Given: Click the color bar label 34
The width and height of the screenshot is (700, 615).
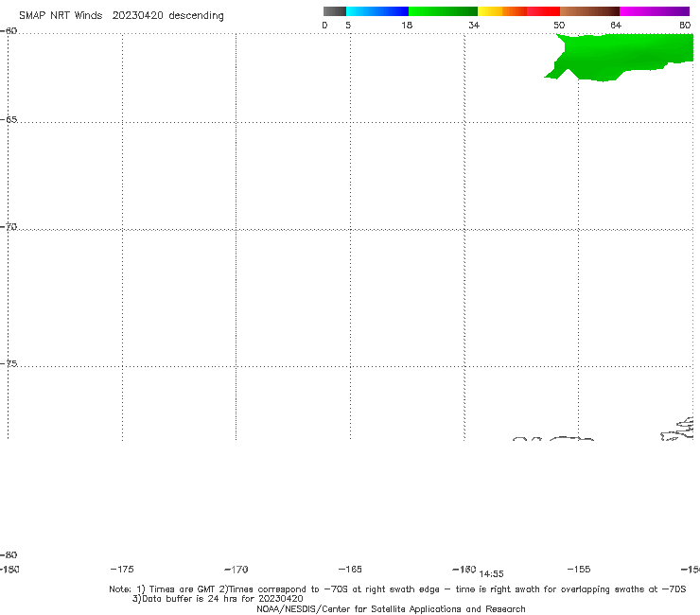Looking at the screenshot, I should (474, 25).
